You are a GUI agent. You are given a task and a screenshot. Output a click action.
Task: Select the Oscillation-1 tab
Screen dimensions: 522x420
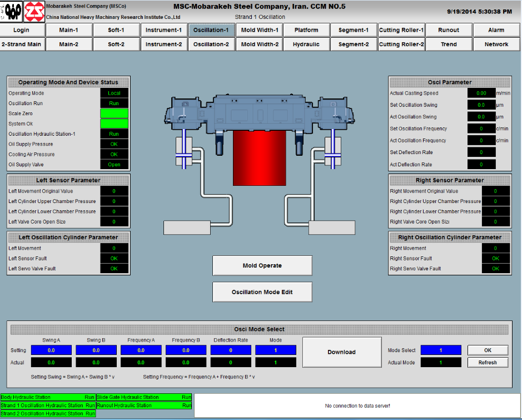[x=211, y=30]
